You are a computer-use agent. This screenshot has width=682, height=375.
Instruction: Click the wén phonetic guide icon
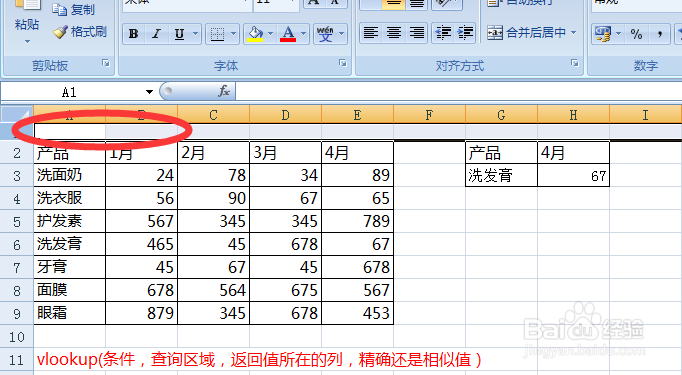click(325, 33)
